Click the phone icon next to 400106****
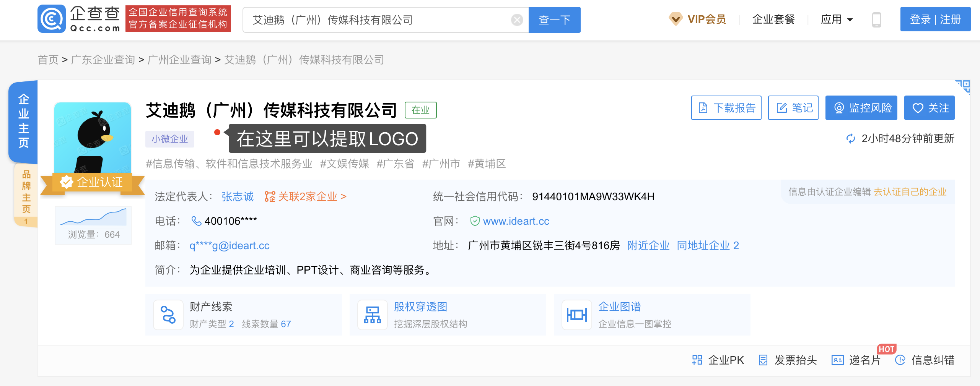 pos(196,221)
